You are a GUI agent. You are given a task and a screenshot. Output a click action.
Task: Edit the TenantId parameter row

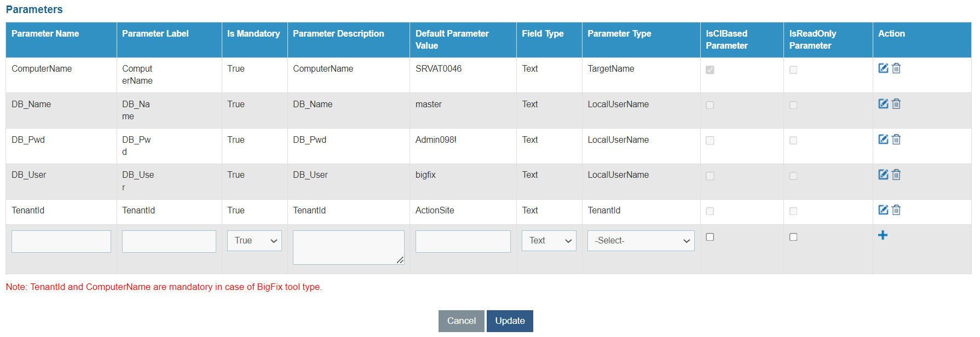click(883, 210)
